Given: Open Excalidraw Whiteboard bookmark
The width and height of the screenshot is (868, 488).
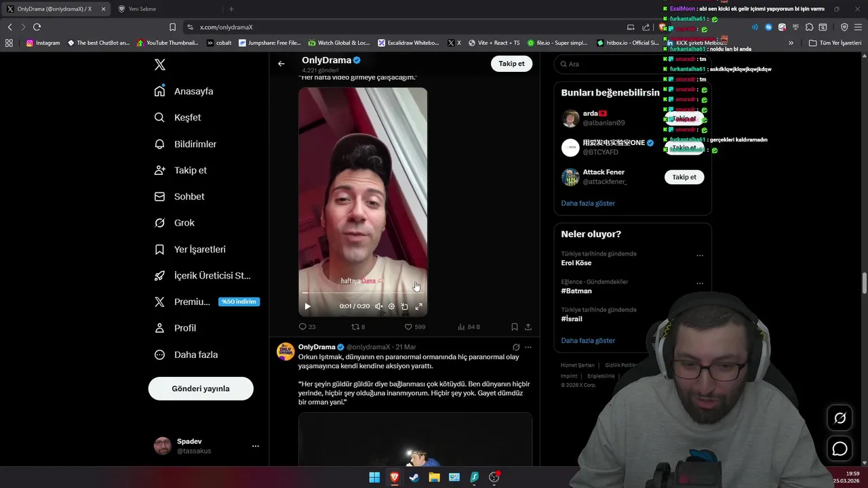Looking at the screenshot, I should [409, 43].
